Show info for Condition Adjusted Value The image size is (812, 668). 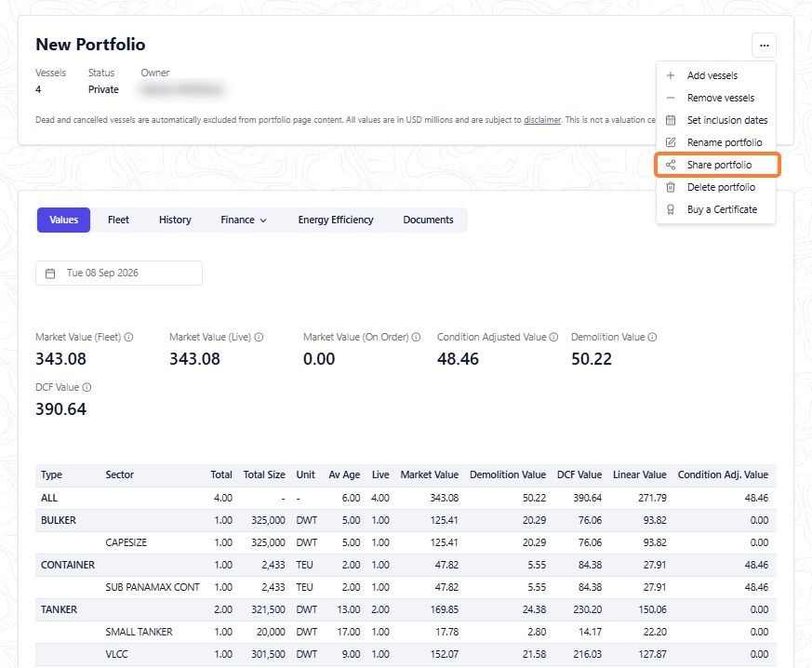pos(553,337)
